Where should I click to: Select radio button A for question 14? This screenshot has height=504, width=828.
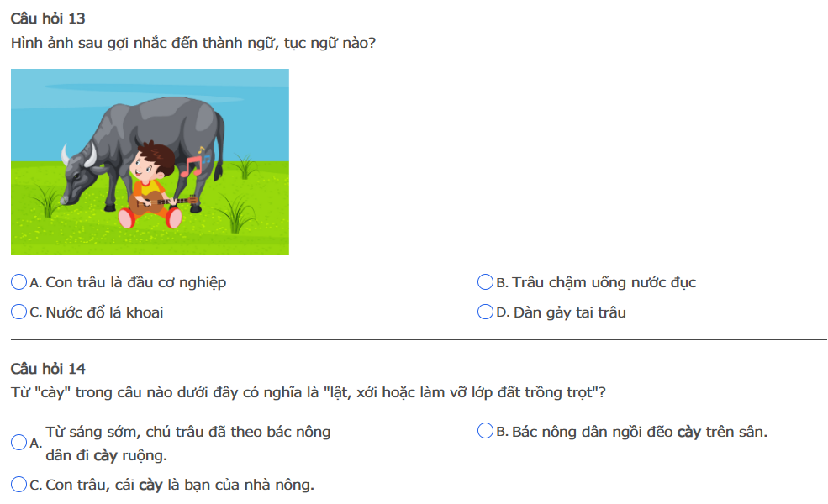click(x=18, y=443)
